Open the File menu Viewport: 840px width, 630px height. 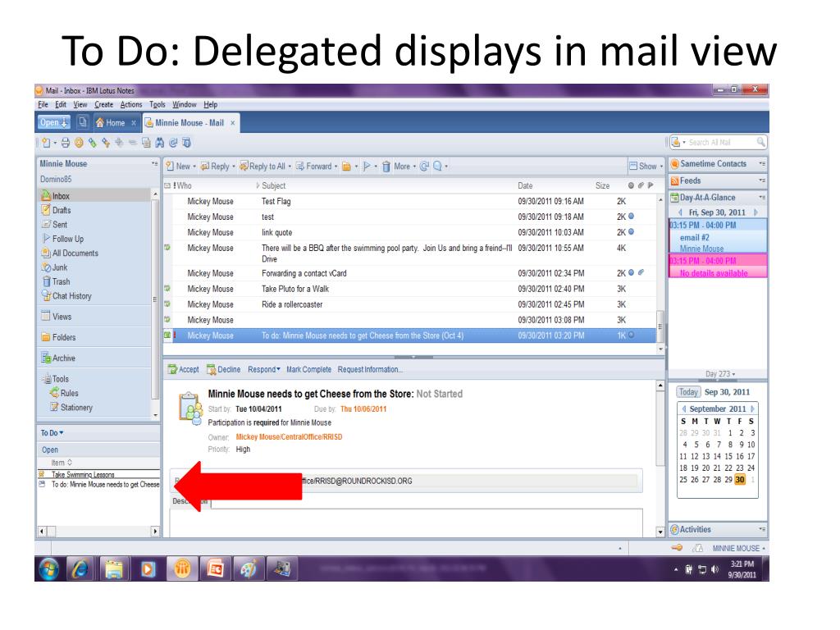click(x=43, y=104)
